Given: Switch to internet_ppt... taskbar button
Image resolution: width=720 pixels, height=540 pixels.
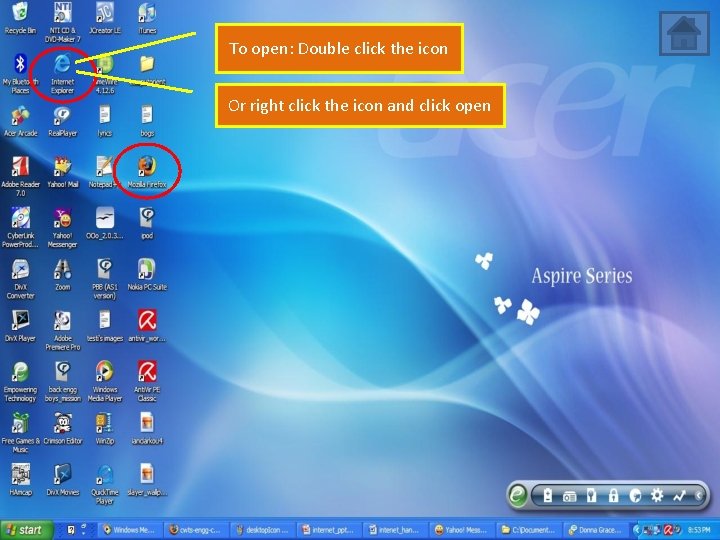Looking at the screenshot, I should pos(329,530).
